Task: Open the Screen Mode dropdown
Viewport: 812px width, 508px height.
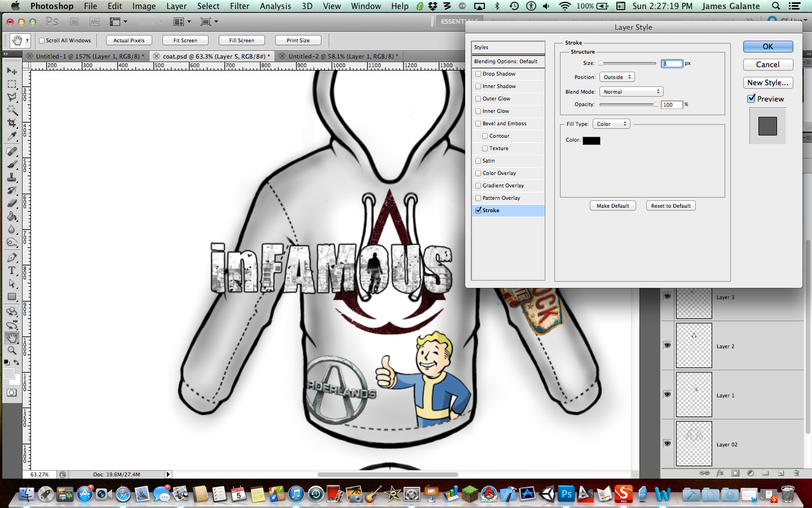Action: [209, 21]
